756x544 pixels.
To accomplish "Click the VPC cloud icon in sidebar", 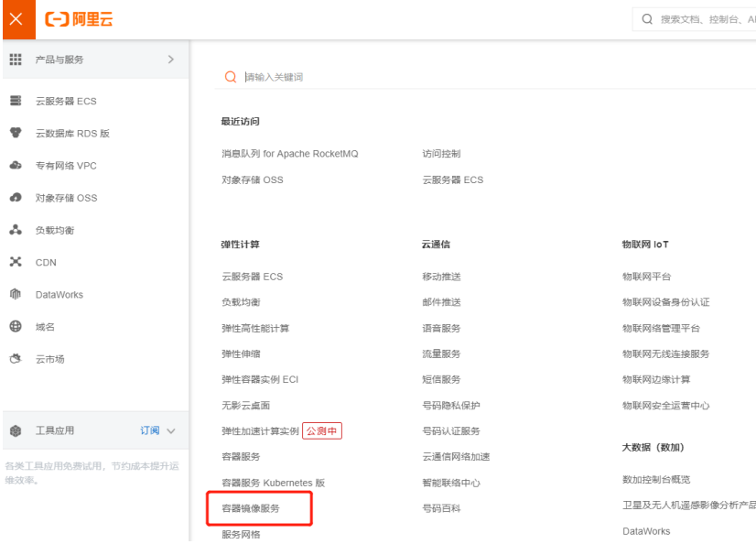I will click(16, 166).
